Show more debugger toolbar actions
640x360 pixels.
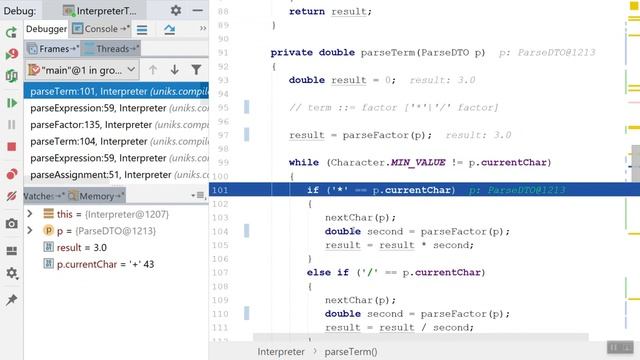[203, 29]
